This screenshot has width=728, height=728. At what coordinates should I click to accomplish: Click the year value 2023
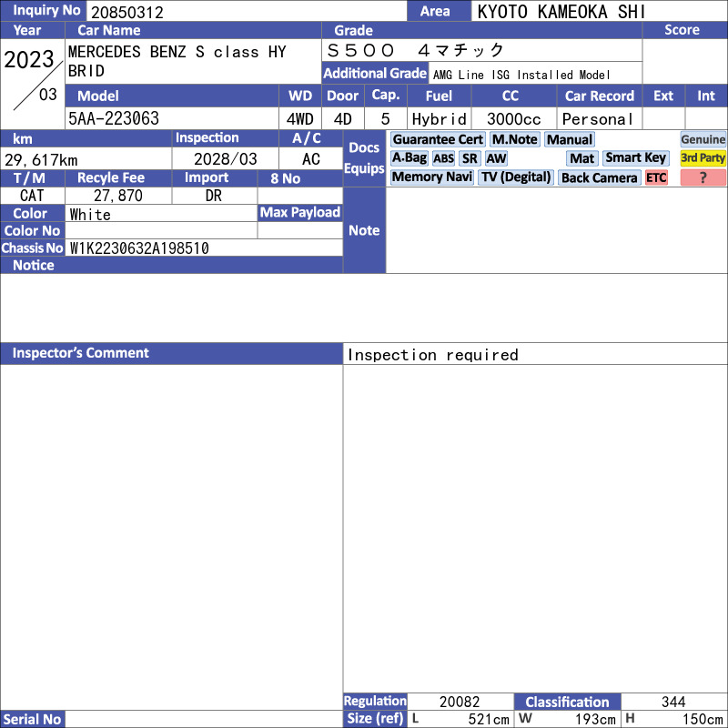(29, 59)
